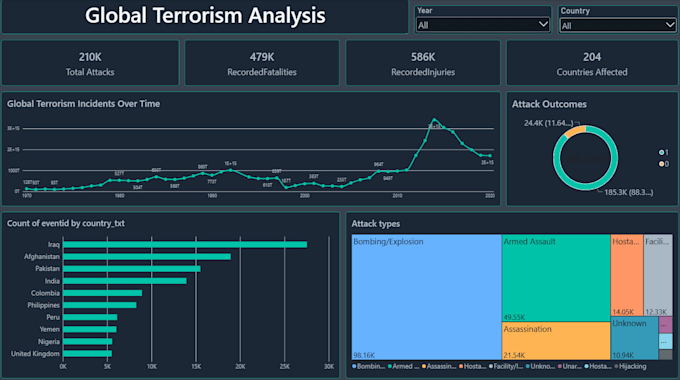Viewport: 680px width, 380px height.
Task: Click the 98.16K value in Bombing tile
Action: point(364,355)
